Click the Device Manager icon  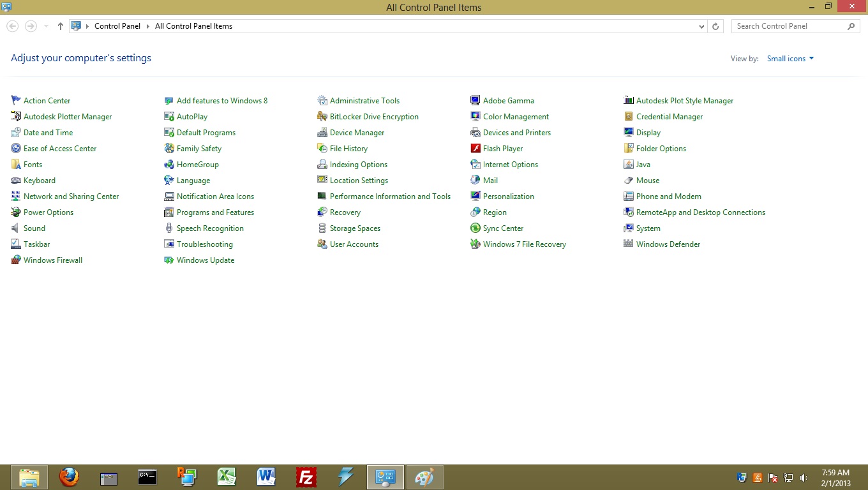[322, 133]
